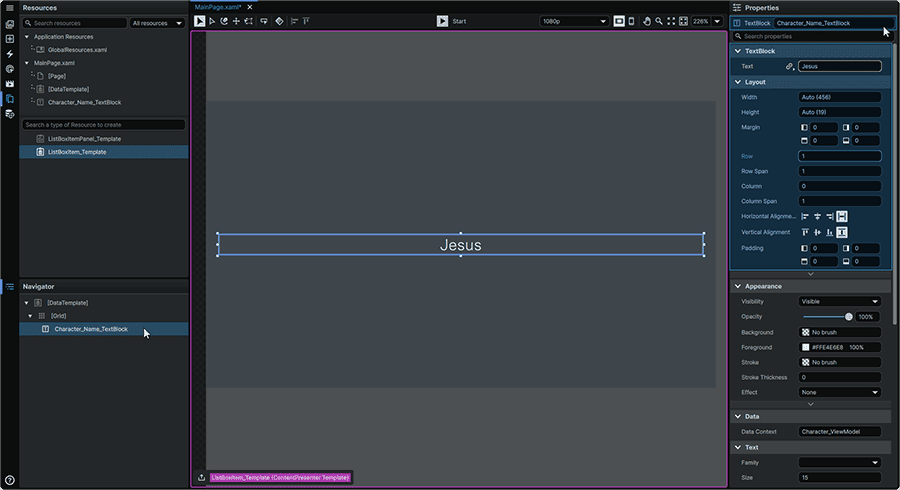The height and width of the screenshot is (490, 900).
Task: Set horizontal alignment to left
Action: (805, 216)
